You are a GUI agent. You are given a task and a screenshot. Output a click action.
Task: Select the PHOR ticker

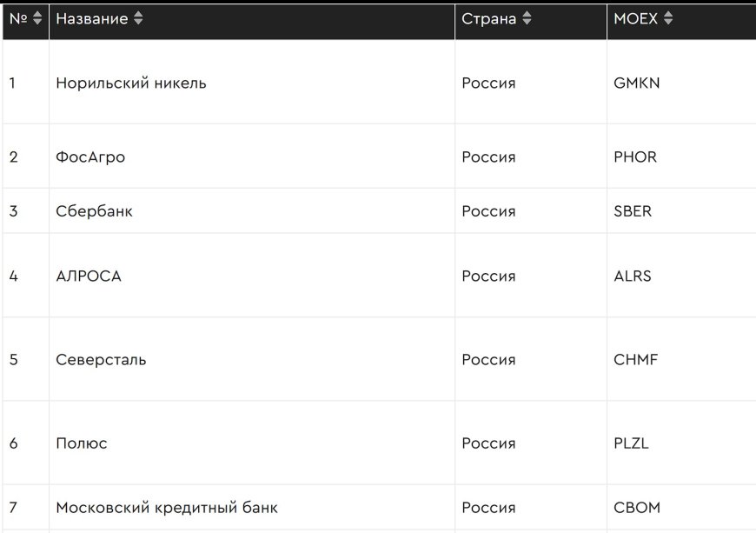(635, 157)
